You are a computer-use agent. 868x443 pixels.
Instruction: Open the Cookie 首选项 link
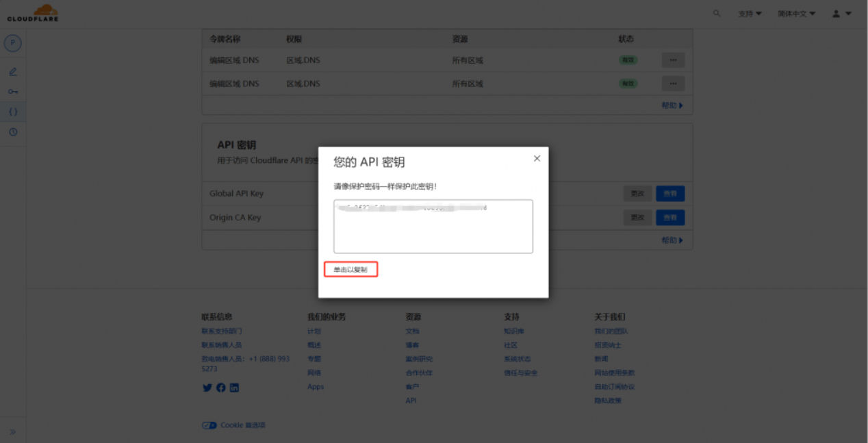(243, 425)
